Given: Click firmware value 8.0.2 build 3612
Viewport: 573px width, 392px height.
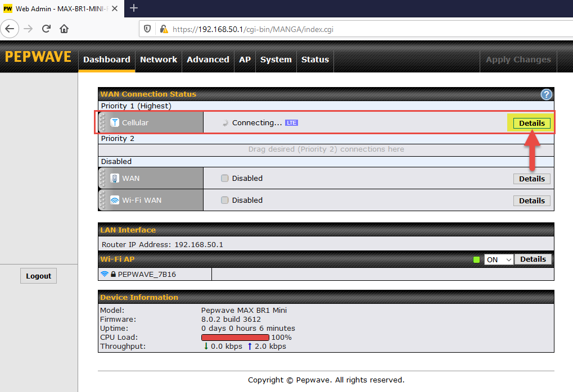Looking at the screenshot, I should pos(231,319).
